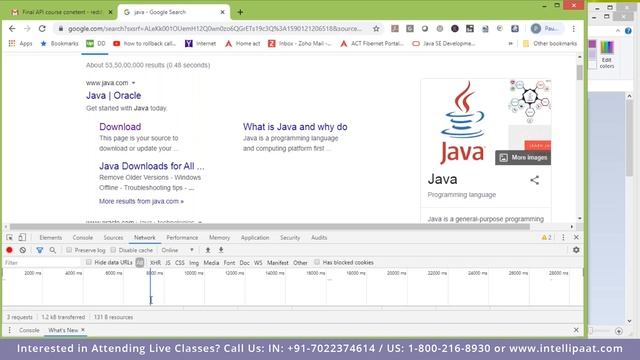Expand the www.java.com result options arrow
Viewport: 640px width, 360px height.
[x=133, y=83]
